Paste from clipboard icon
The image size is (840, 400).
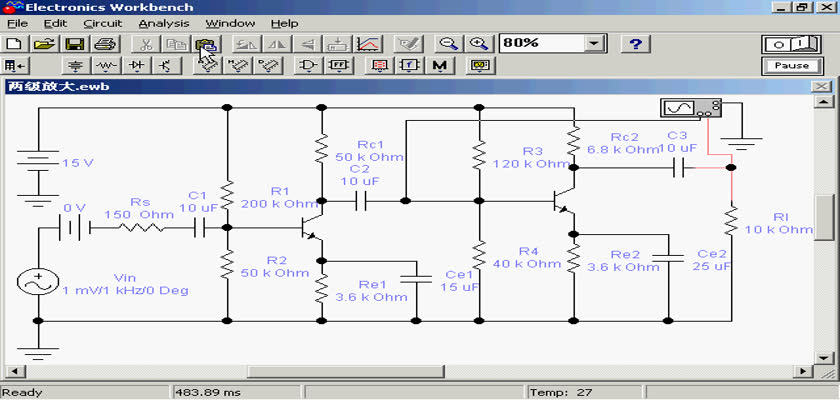(205, 43)
